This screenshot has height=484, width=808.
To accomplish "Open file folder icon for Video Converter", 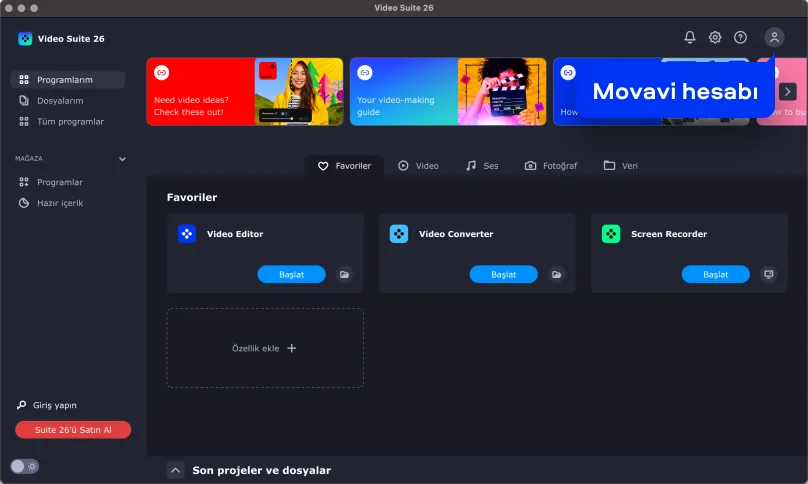I will pyautogui.click(x=557, y=274).
